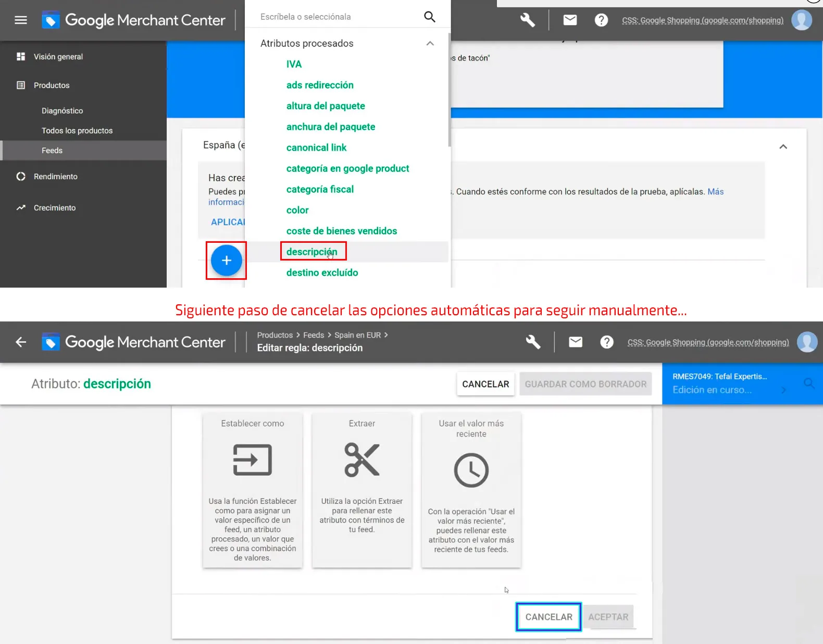Click Spain en EUR in the breadcrumb
Viewport: 823px width, 644px height.
pyautogui.click(x=358, y=335)
